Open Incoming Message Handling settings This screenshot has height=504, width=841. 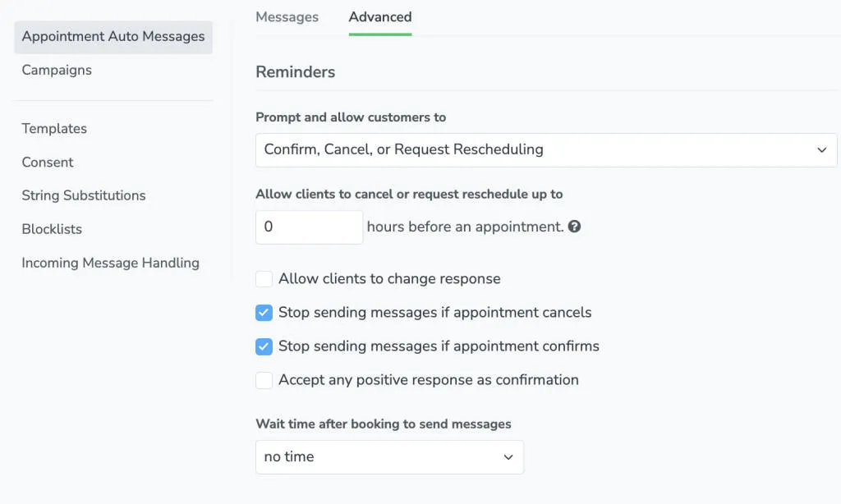point(110,263)
